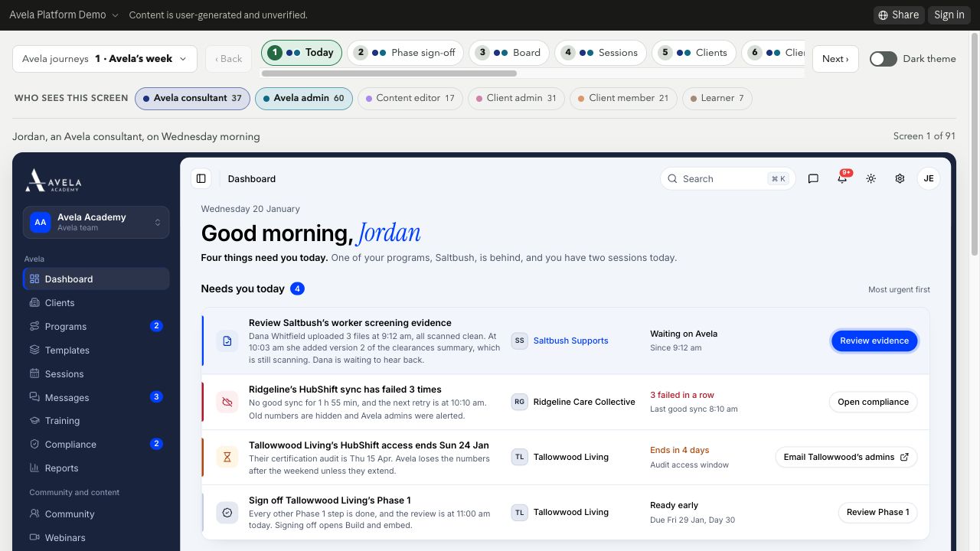Toggle the Client admin role filter
The width and height of the screenshot is (980, 551).
coord(516,98)
